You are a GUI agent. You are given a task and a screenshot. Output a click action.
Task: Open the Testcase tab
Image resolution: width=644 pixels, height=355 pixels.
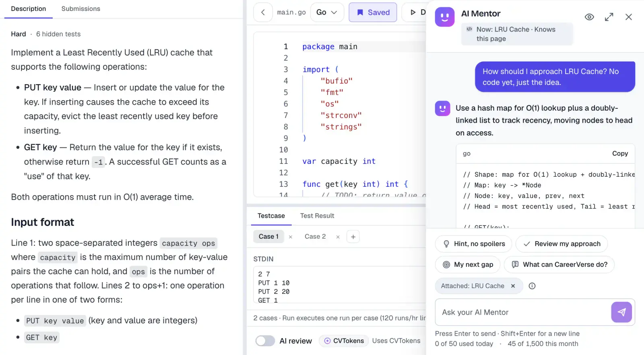point(271,216)
